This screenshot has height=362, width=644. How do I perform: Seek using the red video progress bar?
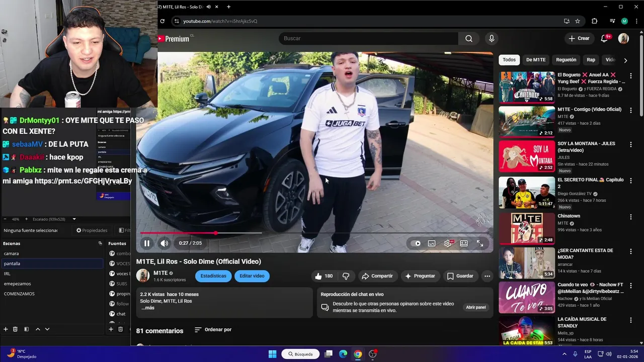(x=314, y=233)
